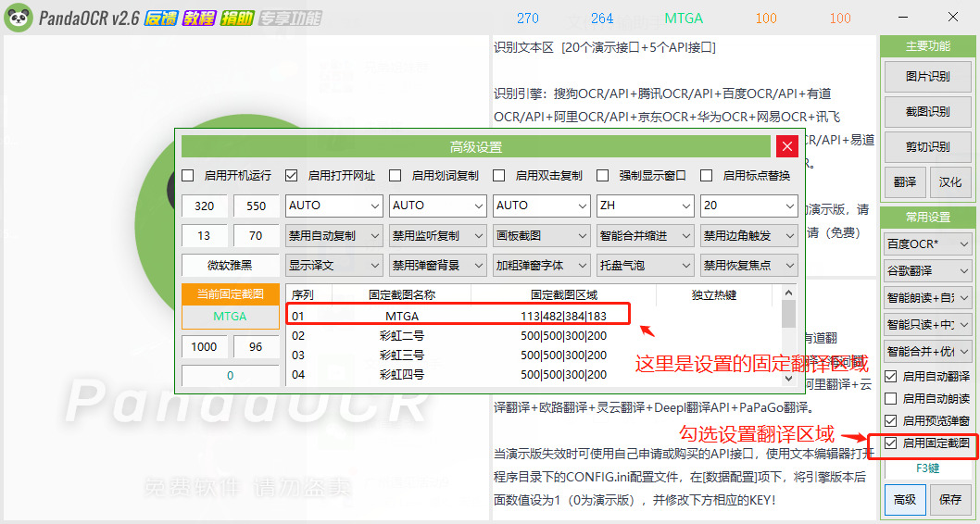The height and width of the screenshot is (524, 980).
Task: Click the 图片识别 button
Action: (x=927, y=76)
